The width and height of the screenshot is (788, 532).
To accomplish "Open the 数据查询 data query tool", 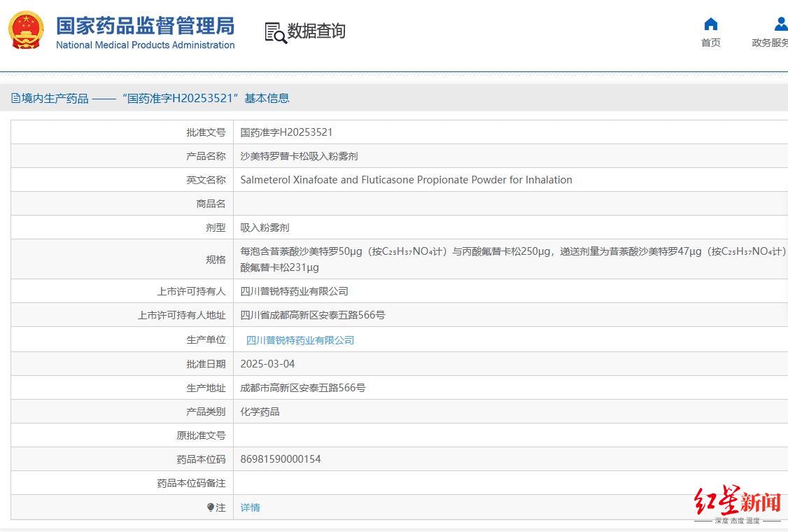I will pyautogui.click(x=304, y=31).
